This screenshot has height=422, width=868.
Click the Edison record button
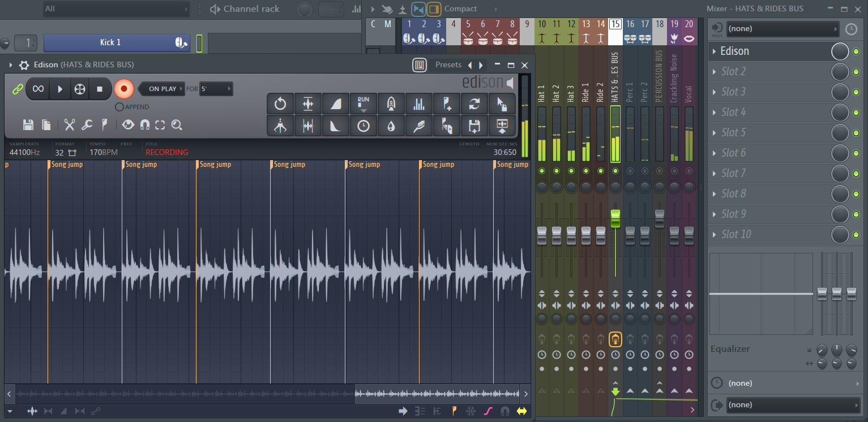point(123,89)
